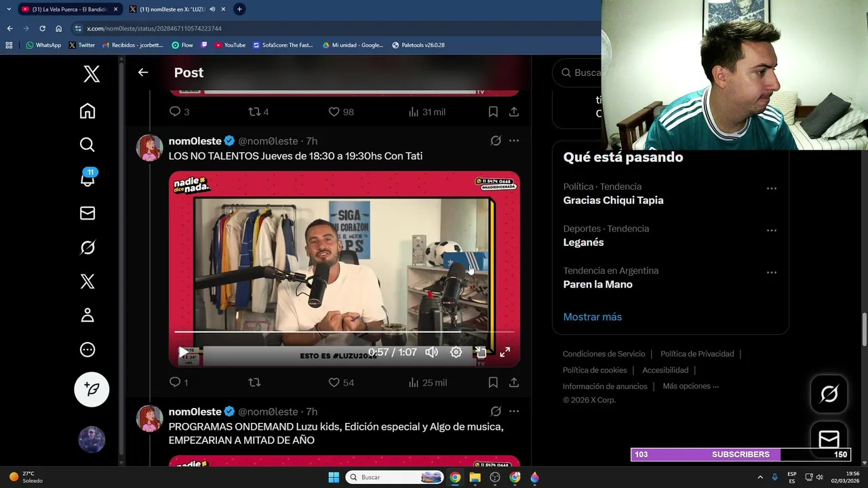The height and width of the screenshot is (488, 868).
Task: Like the post with 98 likes
Action: pyautogui.click(x=341, y=112)
